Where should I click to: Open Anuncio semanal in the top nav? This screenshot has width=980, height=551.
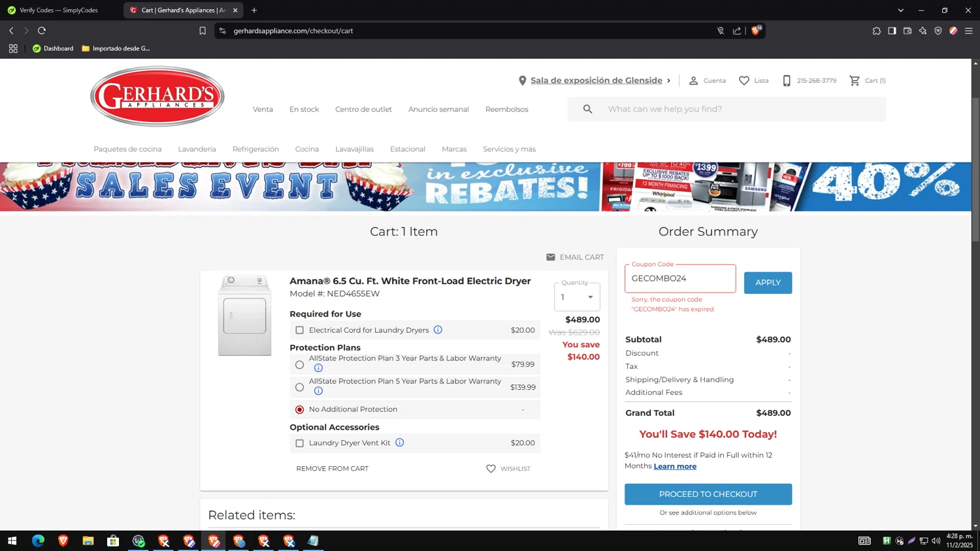coord(438,109)
